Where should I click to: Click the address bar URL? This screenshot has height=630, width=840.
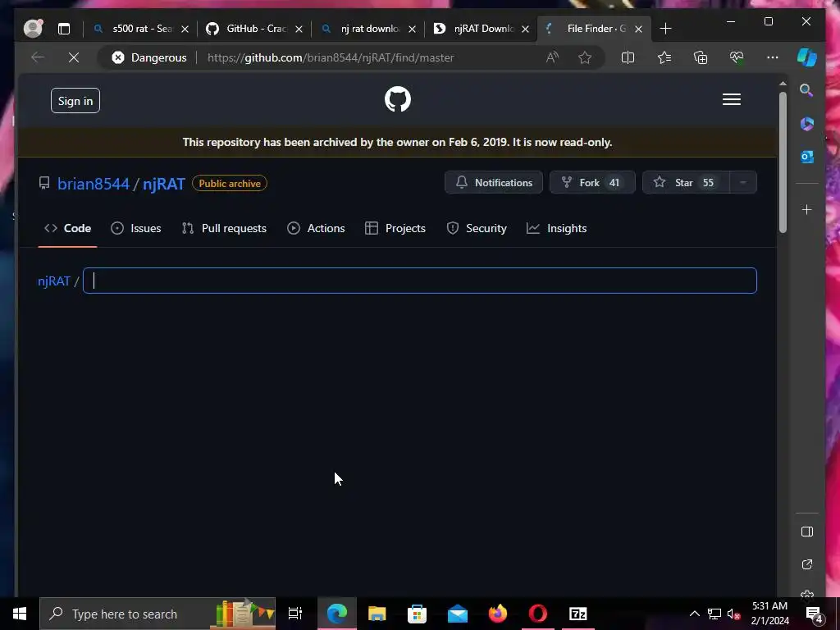coord(331,57)
